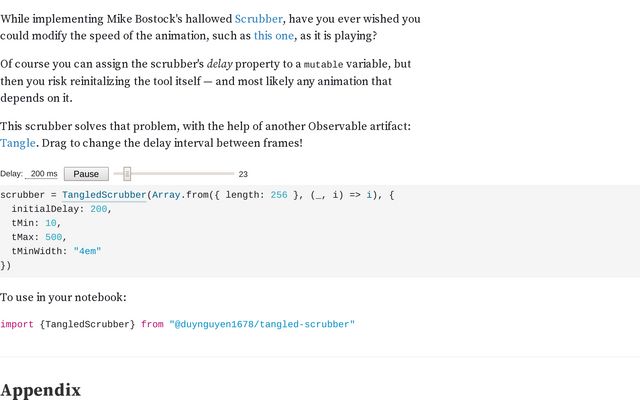Viewport: 640px width, 400px height.
Task: Open the Scrubber link in first paragraph
Action: point(258,19)
